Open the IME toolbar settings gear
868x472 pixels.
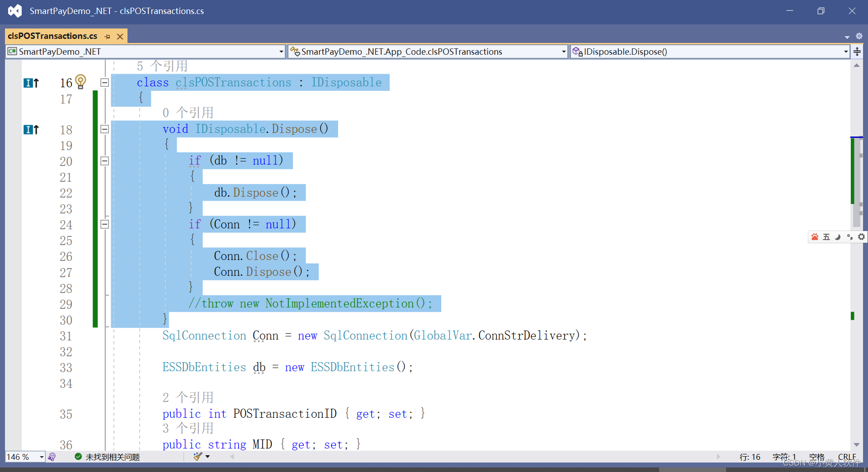point(861,237)
